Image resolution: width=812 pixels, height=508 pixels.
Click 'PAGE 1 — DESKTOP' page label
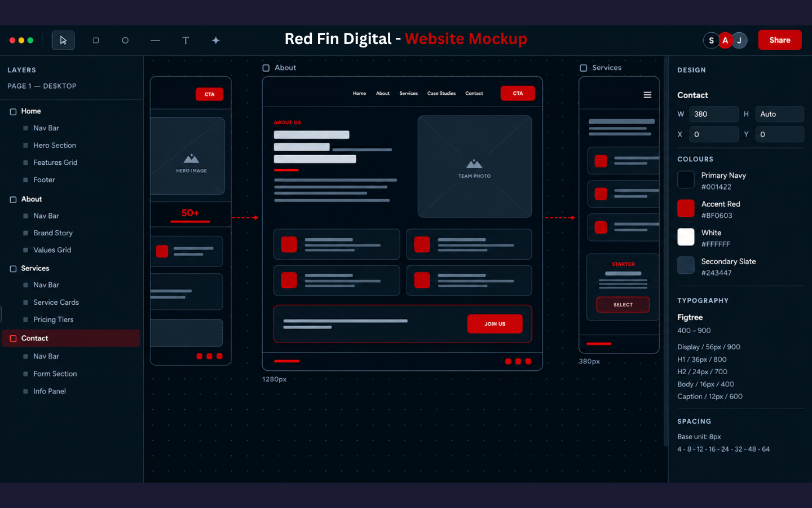tap(42, 86)
